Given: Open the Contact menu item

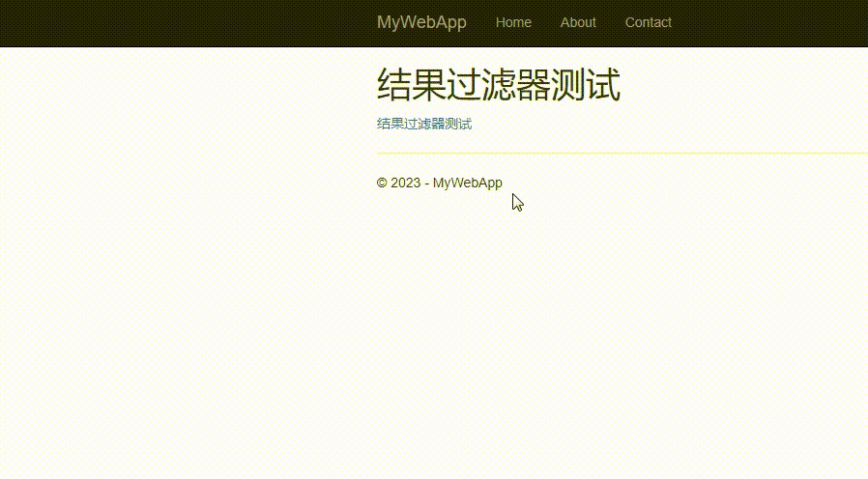Looking at the screenshot, I should pyautogui.click(x=648, y=22).
